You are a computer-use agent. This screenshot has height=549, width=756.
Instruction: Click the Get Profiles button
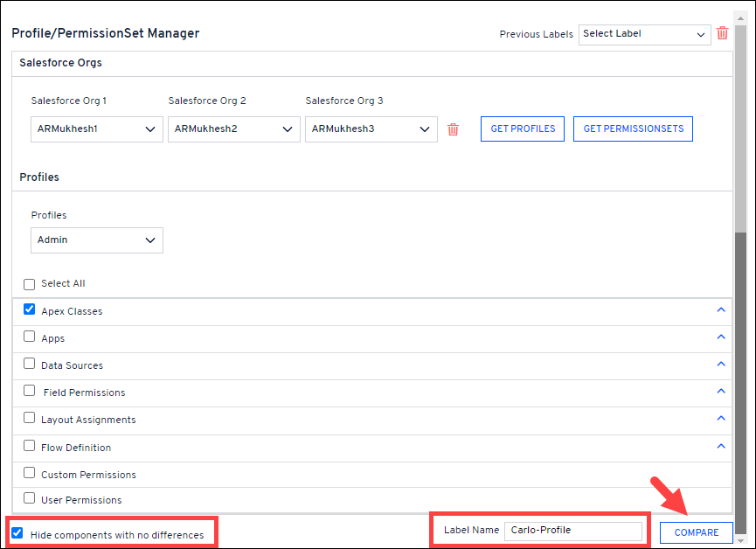point(523,129)
